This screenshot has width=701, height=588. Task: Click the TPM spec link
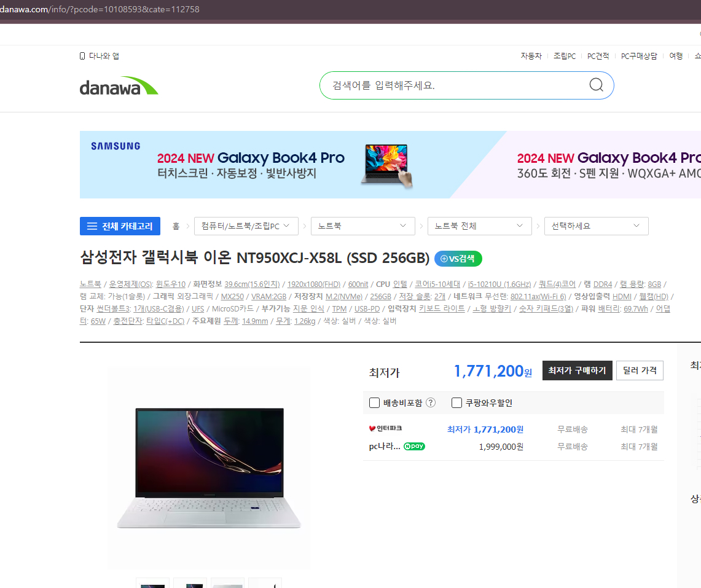pyautogui.click(x=339, y=308)
